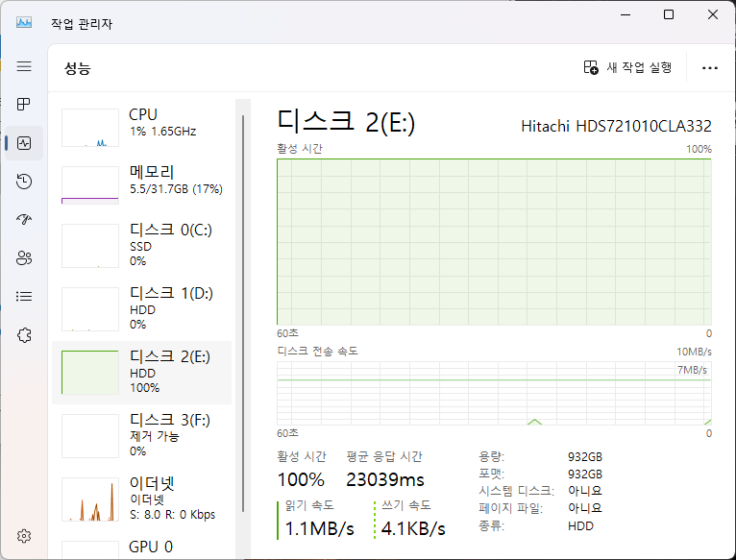Close the Task Manager window
This screenshot has width=736, height=560.
pyautogui.click(x=713, y=14)
